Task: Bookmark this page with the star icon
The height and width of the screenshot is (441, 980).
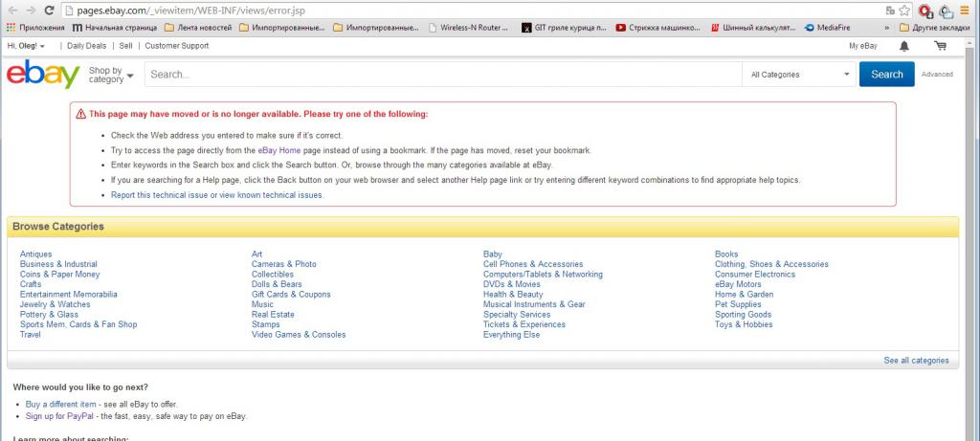Action: [x=904, y=11]
